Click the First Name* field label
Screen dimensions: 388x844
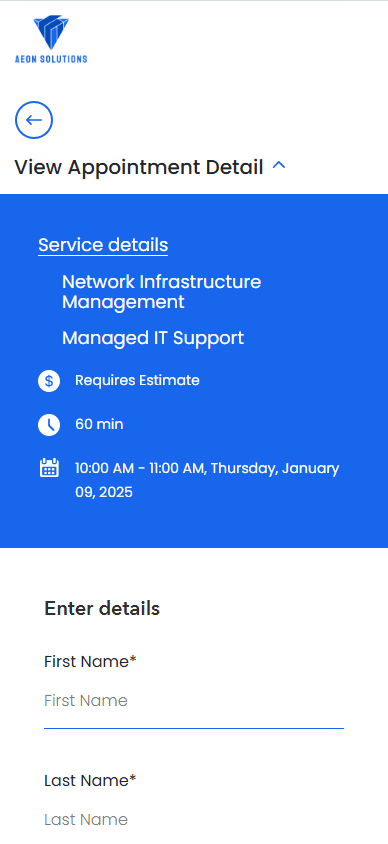point(90,662)
